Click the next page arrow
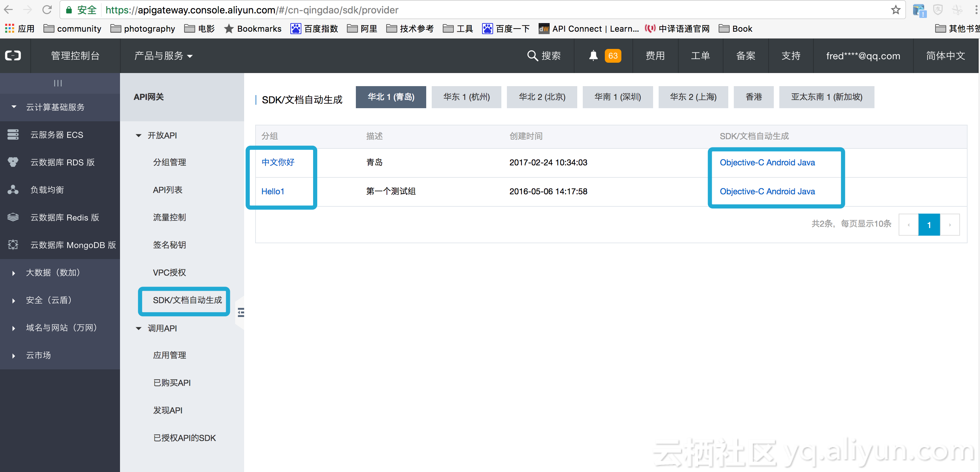Image resolution: width=980 pixels, height=472 pixels. (950, 225)
